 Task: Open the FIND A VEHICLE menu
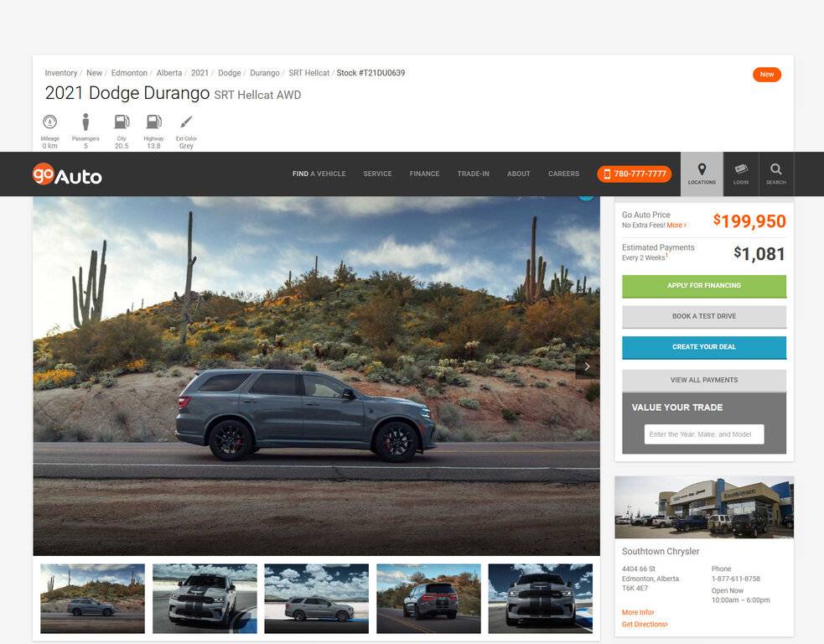(319, 174)
